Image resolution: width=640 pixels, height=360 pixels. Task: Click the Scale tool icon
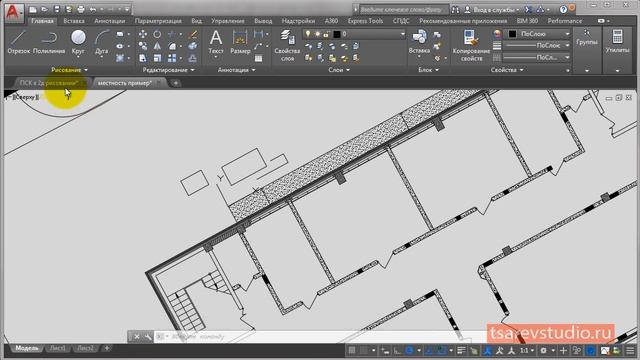(157, 58)
